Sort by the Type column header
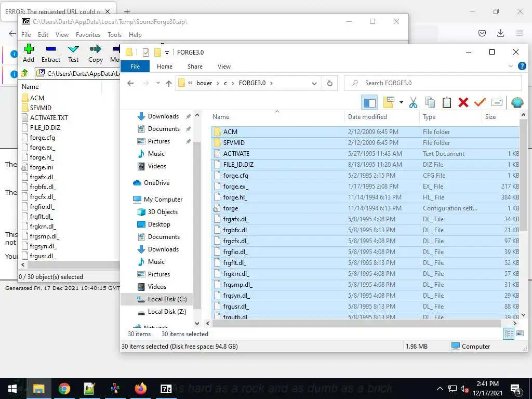The height and width of the screenshot is (399, 532). coord(450,117)
